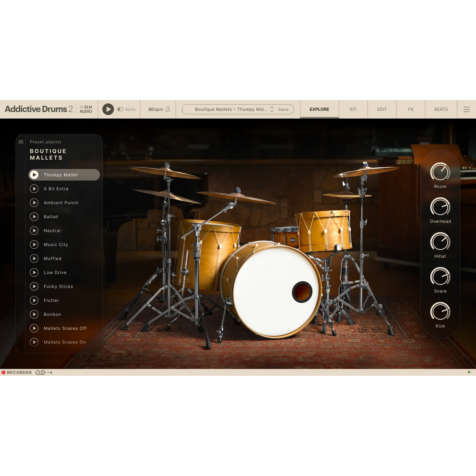This screenshot has height=476, width=476.
Task: Select the Muffled preset name
Action: point(53,259)
